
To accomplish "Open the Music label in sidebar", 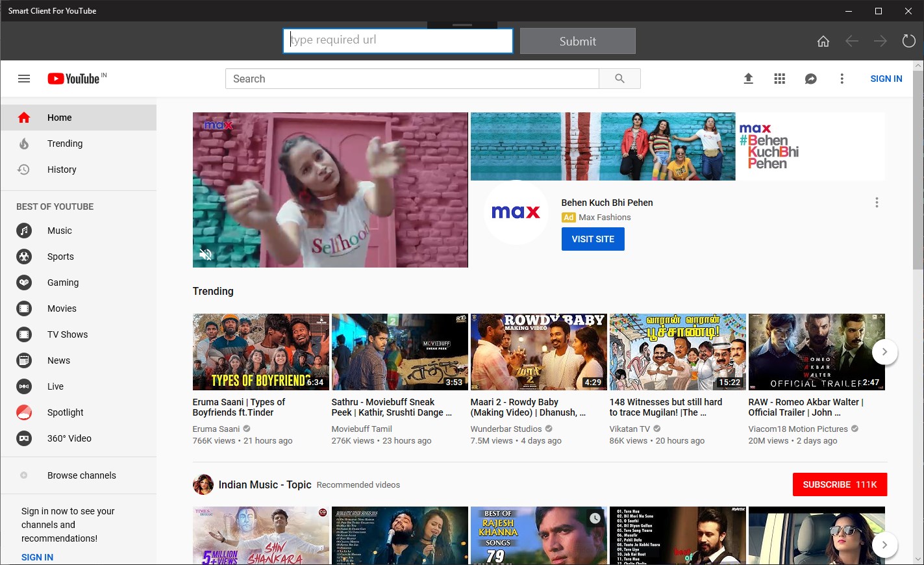I will pyautogui.click(x=60, y=231).
